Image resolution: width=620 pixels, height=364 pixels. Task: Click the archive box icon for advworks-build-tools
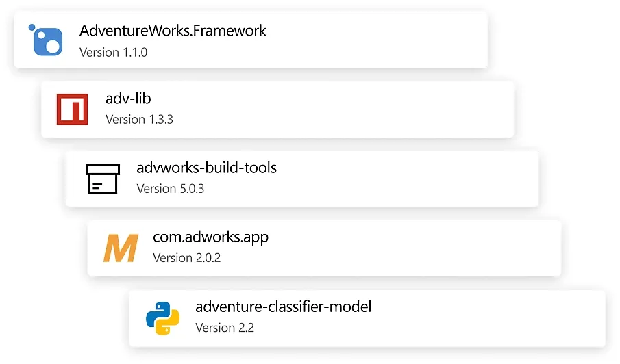103,179
